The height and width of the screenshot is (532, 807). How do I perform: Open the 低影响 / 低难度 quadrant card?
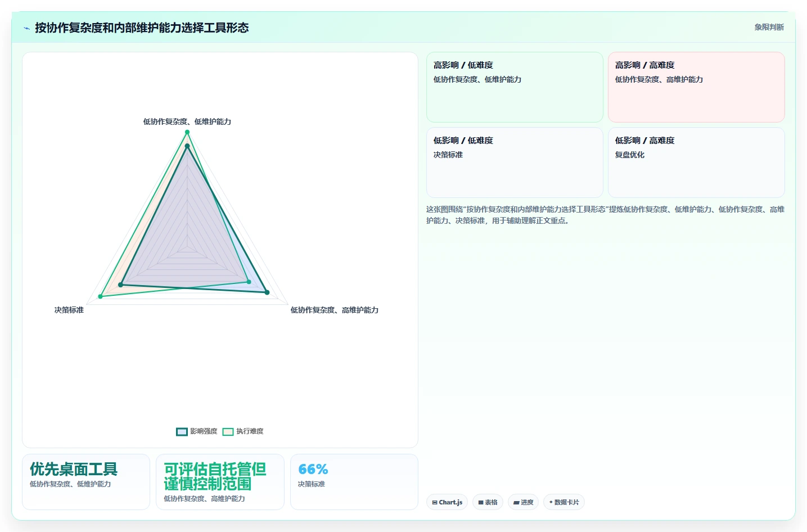pyautogui.click(x=515, y=163)
